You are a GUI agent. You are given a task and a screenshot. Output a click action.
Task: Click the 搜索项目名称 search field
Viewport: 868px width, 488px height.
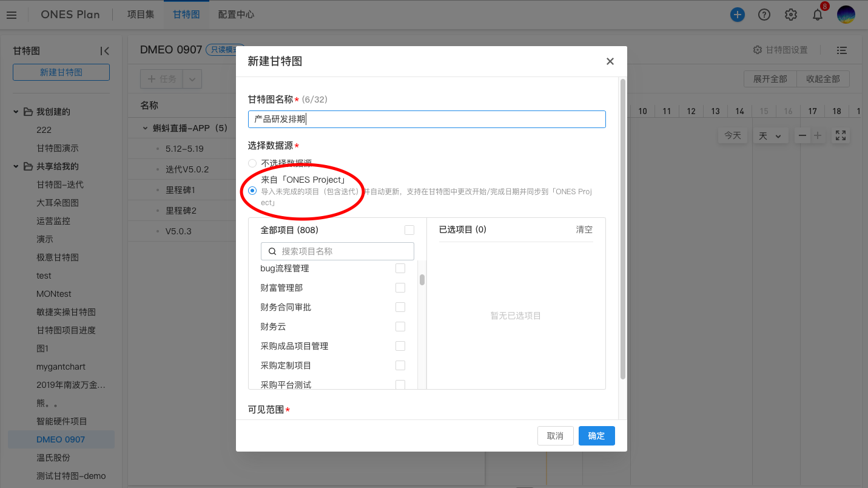337,251
